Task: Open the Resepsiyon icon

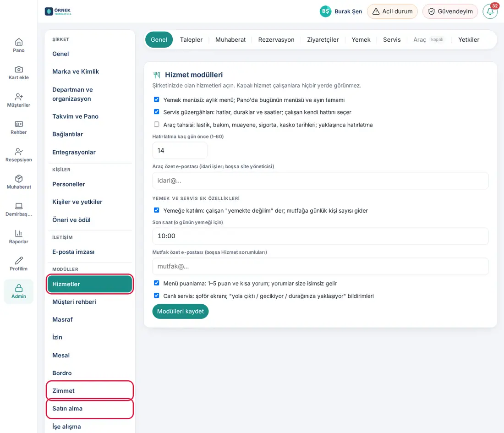Action: [19, 151]
